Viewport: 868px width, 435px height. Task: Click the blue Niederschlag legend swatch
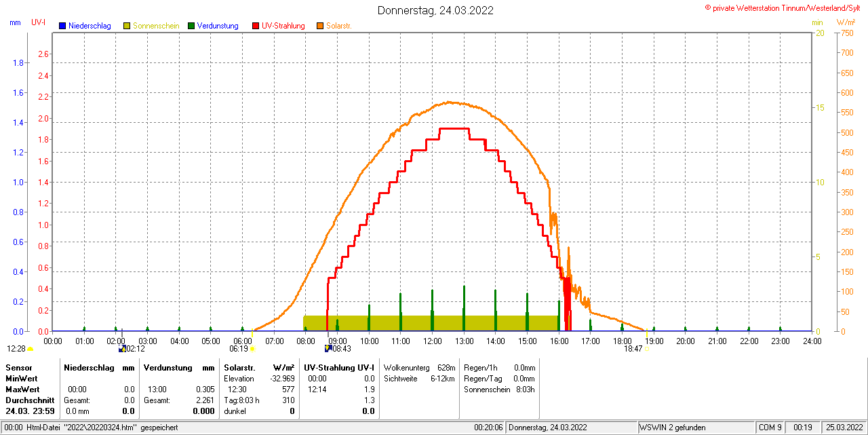pos(62,26)
